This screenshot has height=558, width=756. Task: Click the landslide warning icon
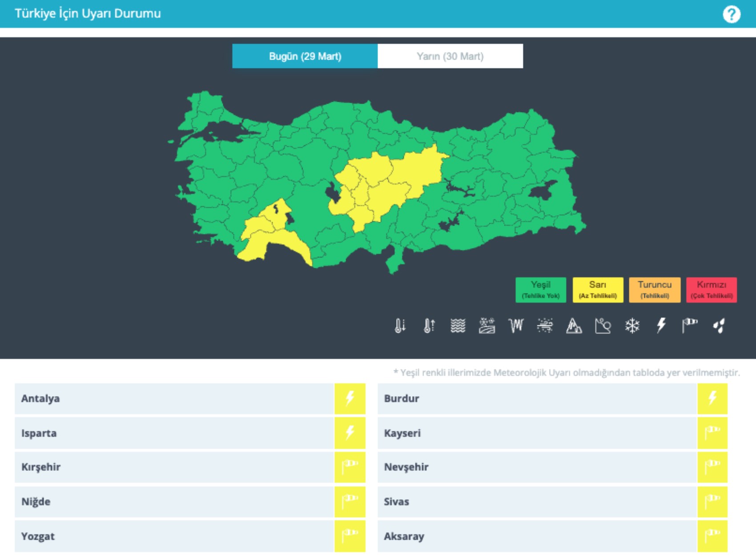[x=603, y=326]
